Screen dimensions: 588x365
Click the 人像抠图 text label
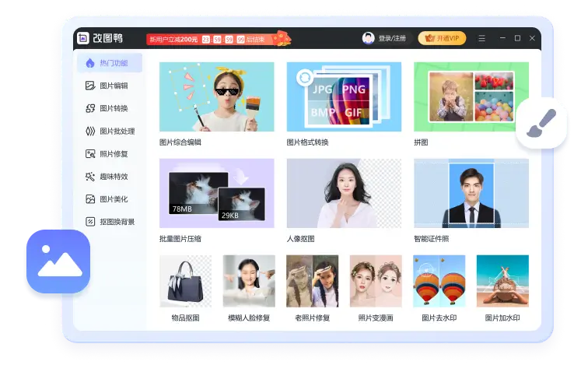click(301, 239)
